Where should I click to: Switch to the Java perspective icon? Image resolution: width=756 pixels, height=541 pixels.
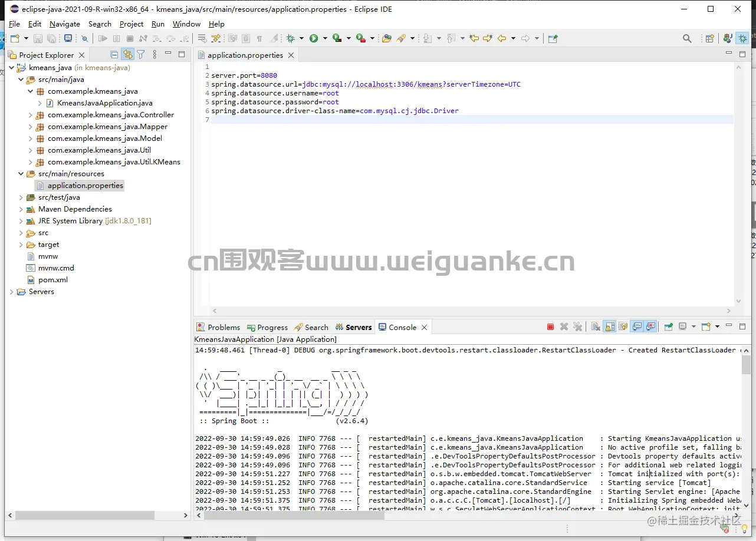coord(728,38)
